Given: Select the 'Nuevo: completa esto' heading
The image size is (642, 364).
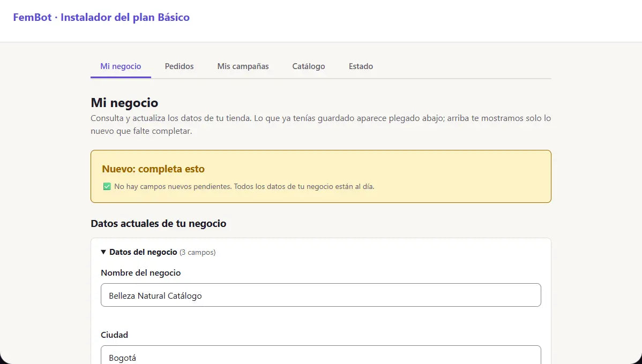Looking at the screenshot, I should point(153,169).
